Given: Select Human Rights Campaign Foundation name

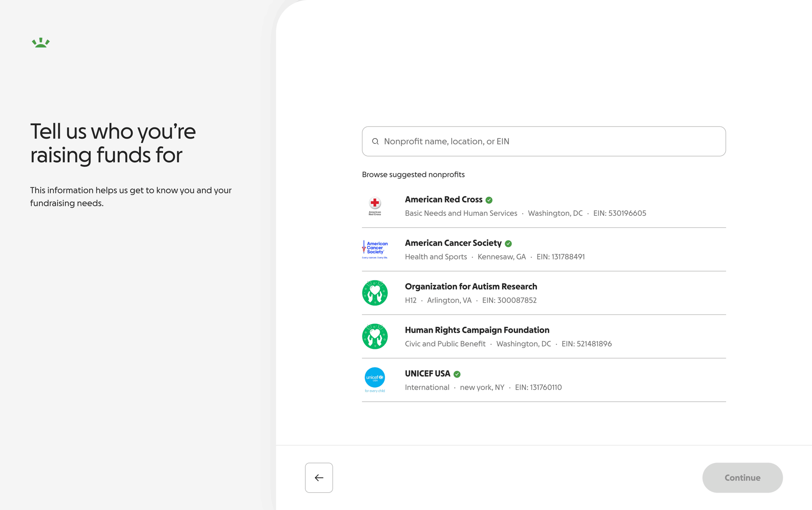Looking at the screenshot, I should [x=477, y=330].
